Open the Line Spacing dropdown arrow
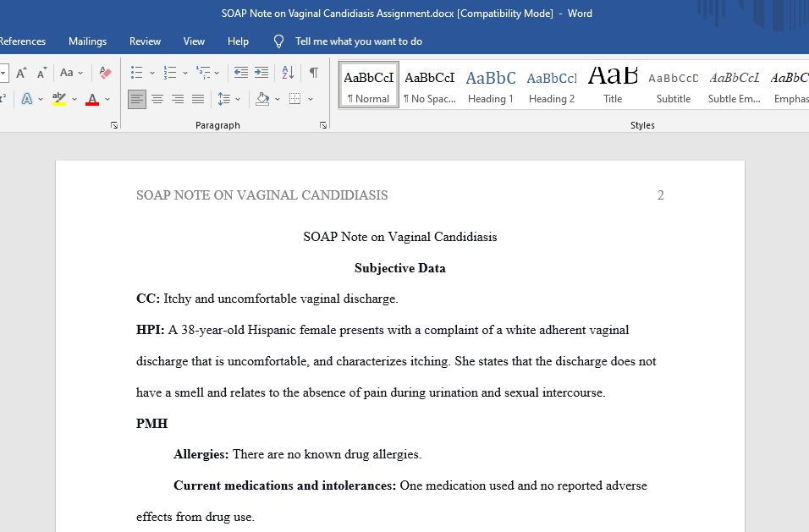809x532 pixels. tap(238, 100)
